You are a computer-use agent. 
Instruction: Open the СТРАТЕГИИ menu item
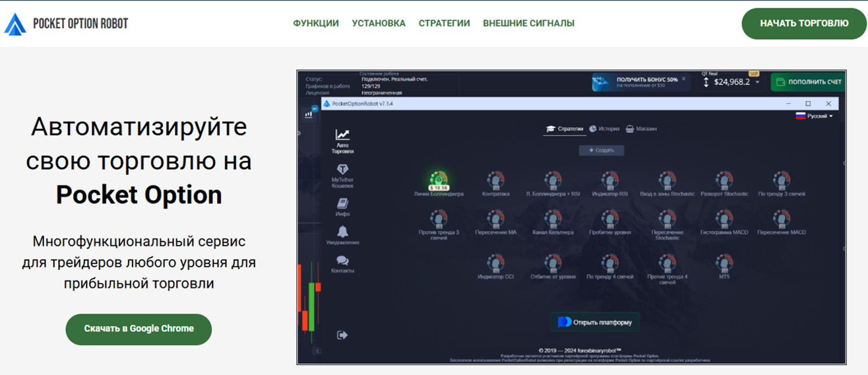click(444, 23)
